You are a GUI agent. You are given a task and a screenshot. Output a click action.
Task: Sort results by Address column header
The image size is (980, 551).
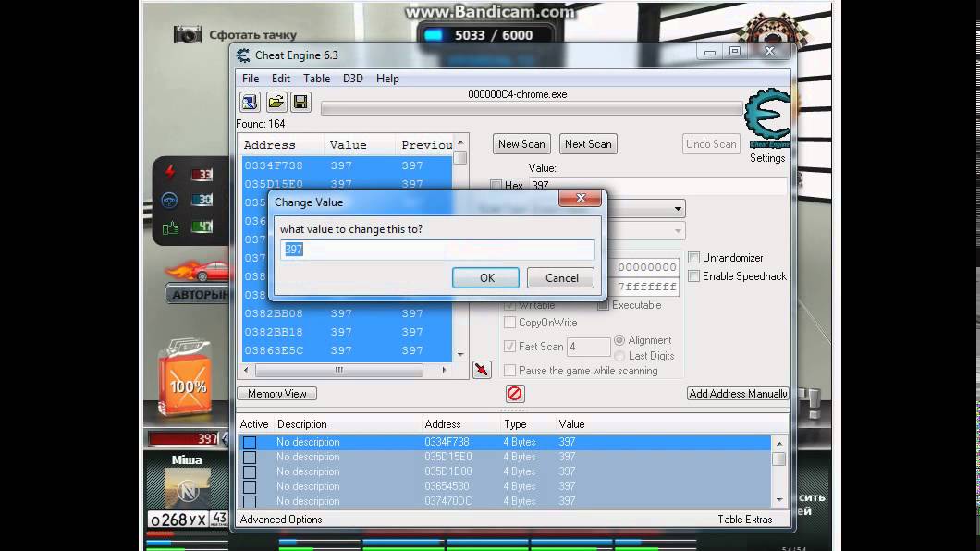point(269,145)
